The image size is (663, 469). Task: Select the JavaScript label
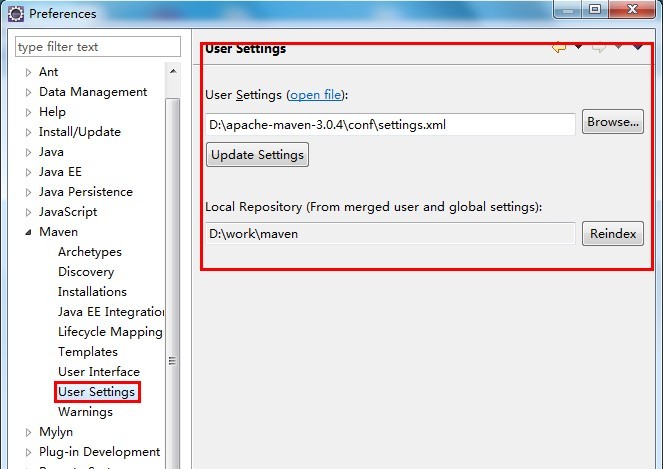(68, 212)
